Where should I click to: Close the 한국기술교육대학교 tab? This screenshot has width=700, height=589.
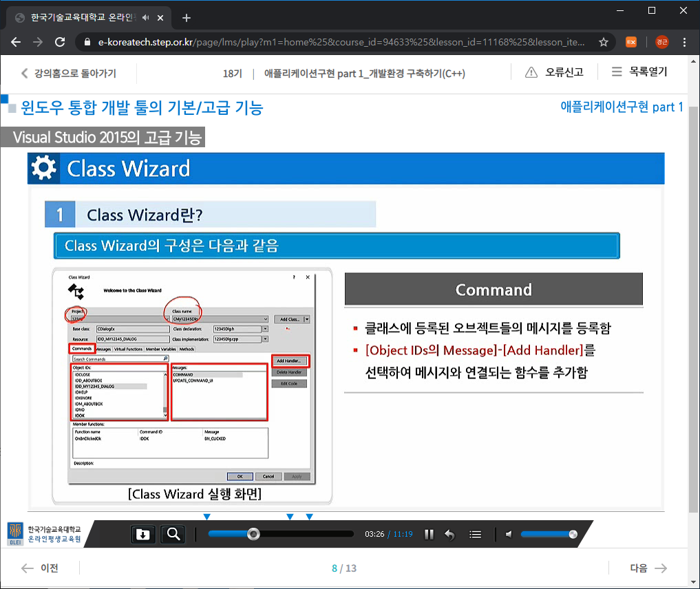pyautogui.click(x=160, y=18)
